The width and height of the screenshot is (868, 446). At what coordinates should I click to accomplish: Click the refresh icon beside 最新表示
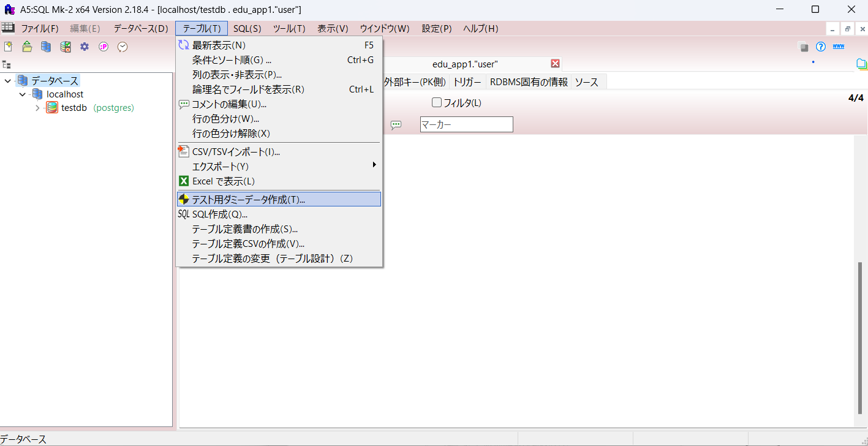tap(184, 45)
